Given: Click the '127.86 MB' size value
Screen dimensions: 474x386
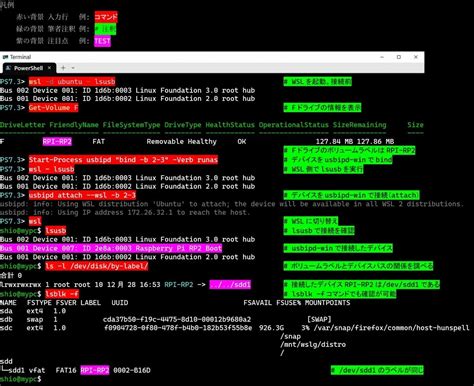Looking at the screenshot, I should pyautogui.click(x=376, y=142).
